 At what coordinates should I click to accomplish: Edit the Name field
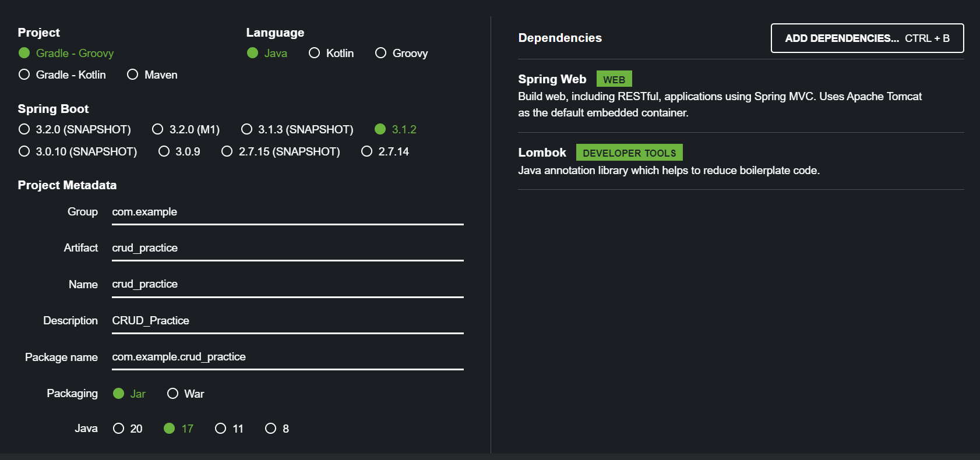pos(288,284)
